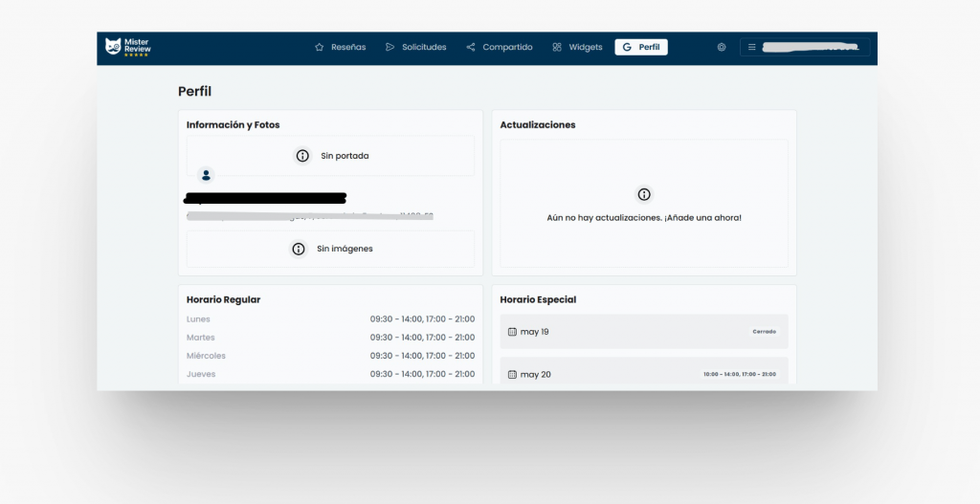The image size is (980, 504).
Task: Click the info icon beside Sin portada
Action: click(302, 156)
